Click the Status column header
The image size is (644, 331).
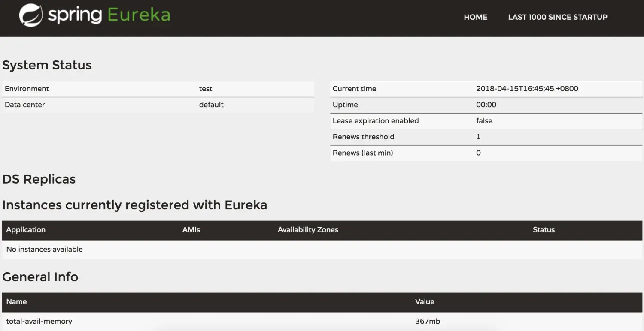click(544, 230)
